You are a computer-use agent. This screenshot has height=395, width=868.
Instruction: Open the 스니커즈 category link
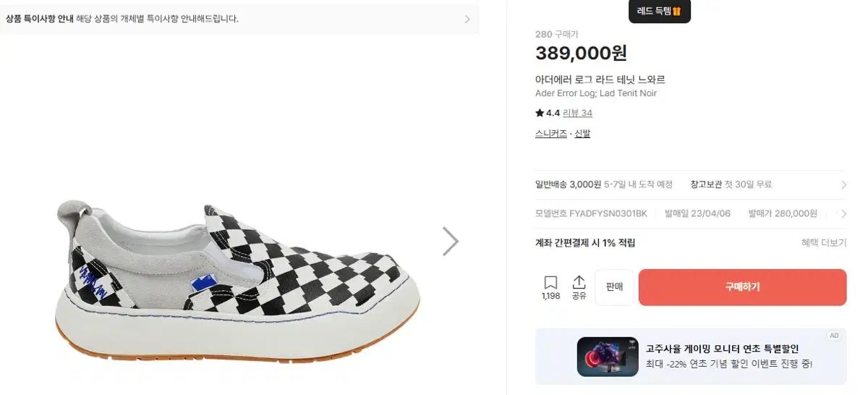coord(550,134)
